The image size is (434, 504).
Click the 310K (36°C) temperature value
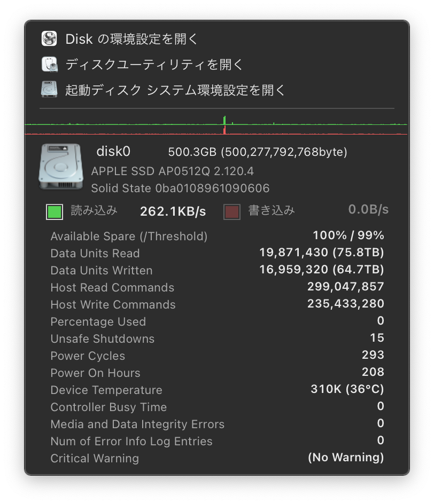(x=347, y=389)
